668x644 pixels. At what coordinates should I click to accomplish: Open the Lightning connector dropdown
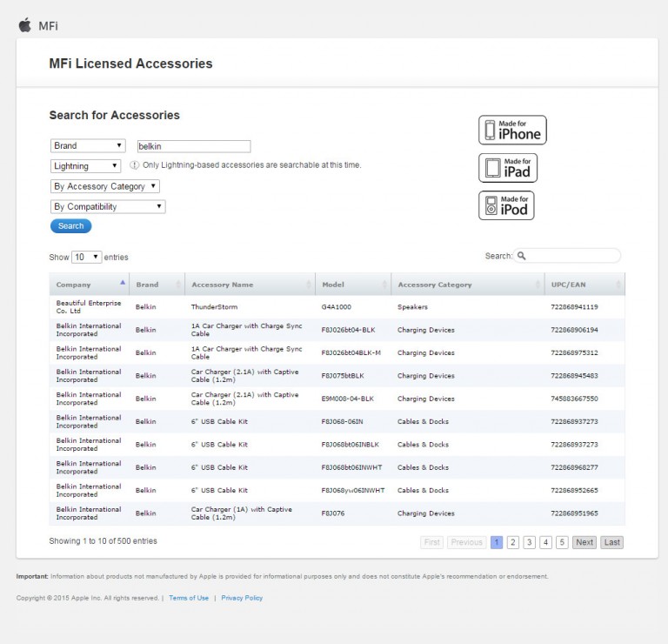pos(85,166)
